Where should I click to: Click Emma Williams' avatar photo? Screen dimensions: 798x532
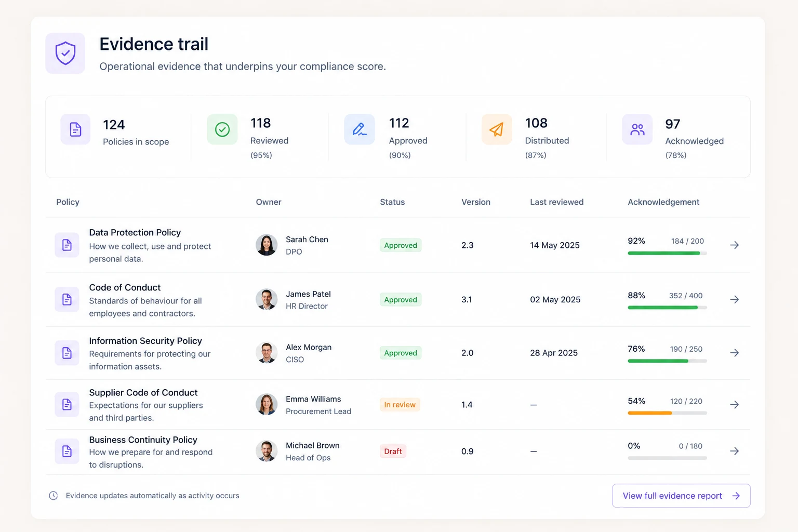point(267,405)
